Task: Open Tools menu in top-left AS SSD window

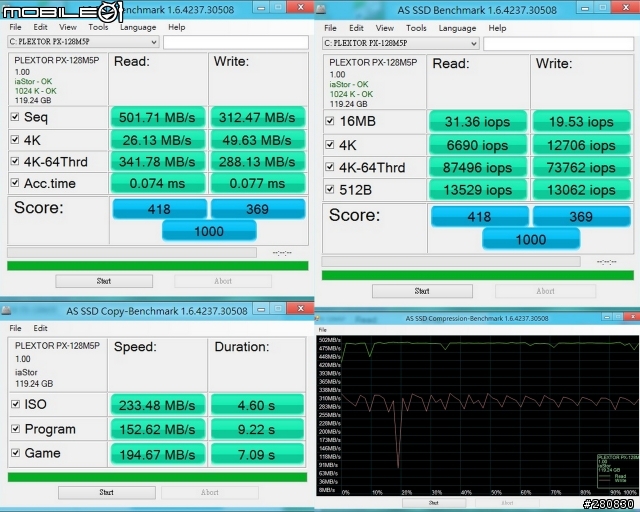Action: point(98,27)
